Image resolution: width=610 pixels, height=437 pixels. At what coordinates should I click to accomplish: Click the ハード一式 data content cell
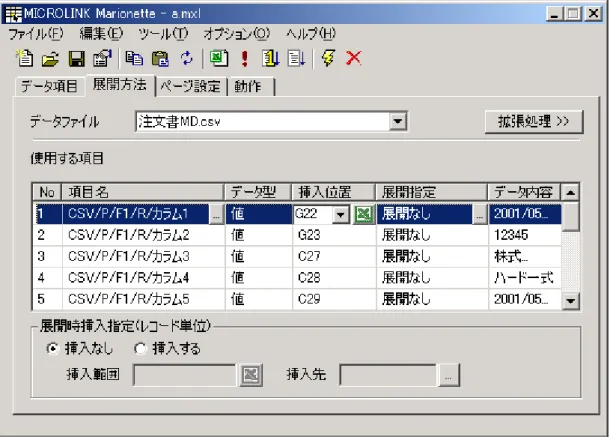coord(525,278)
